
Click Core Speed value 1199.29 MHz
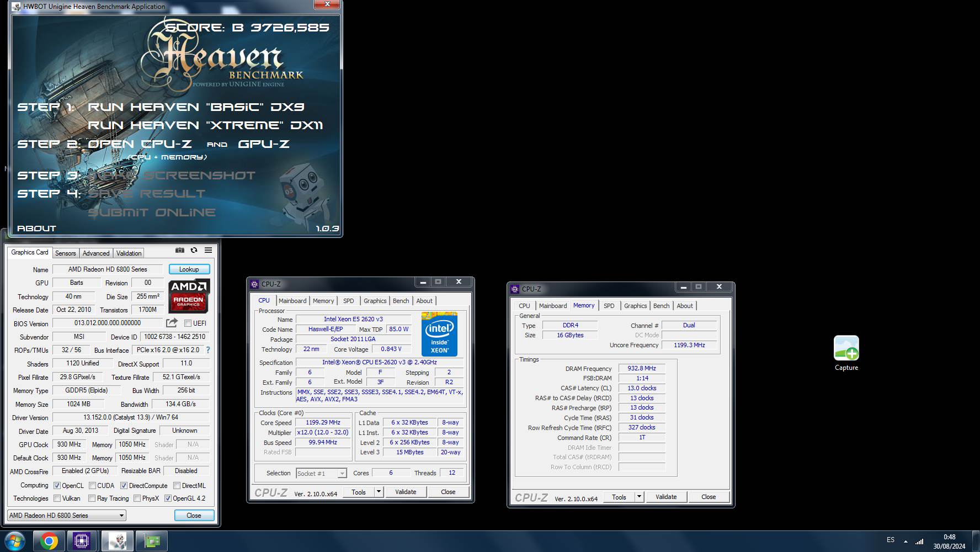pyautogui.click(x=323, y=422)
